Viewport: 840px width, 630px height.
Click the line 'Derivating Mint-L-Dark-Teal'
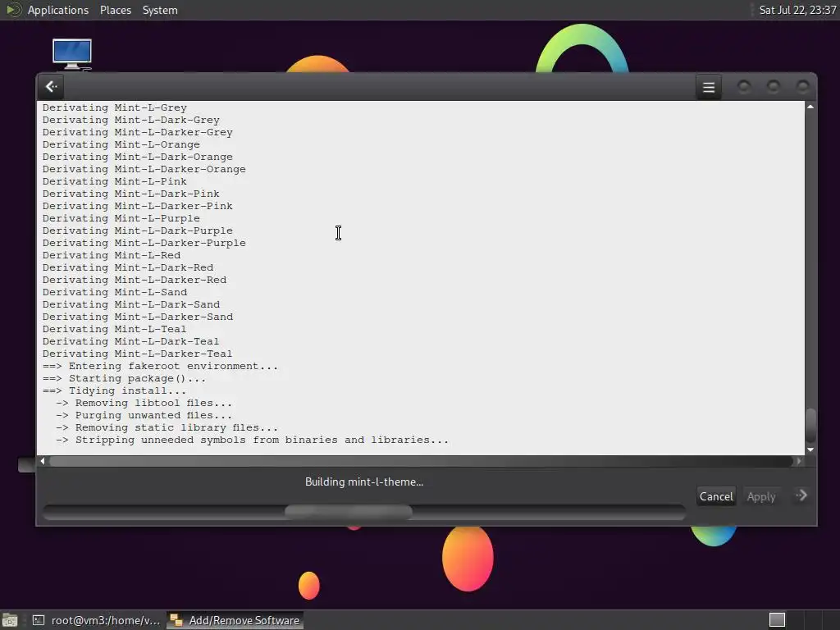(x=131, y=342)
